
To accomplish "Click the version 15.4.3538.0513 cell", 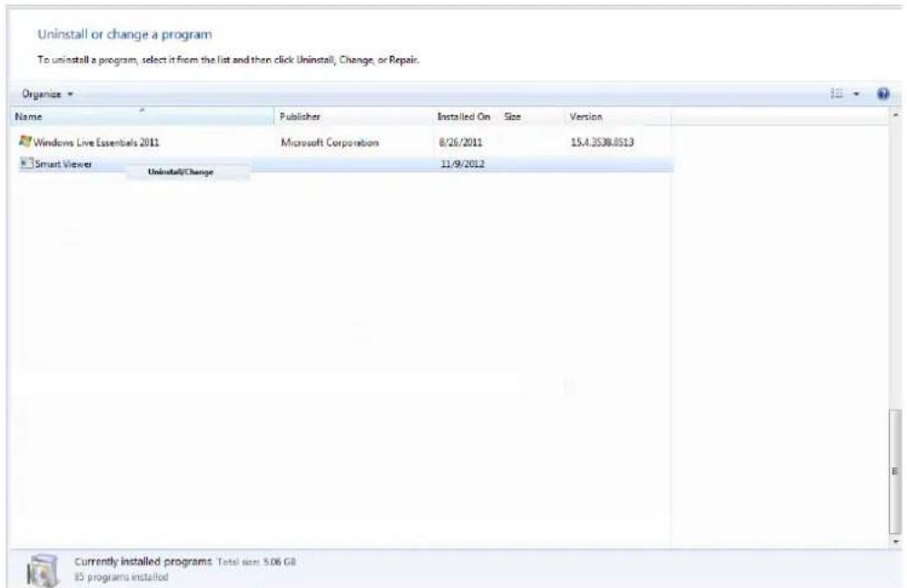I will [602, 142].
